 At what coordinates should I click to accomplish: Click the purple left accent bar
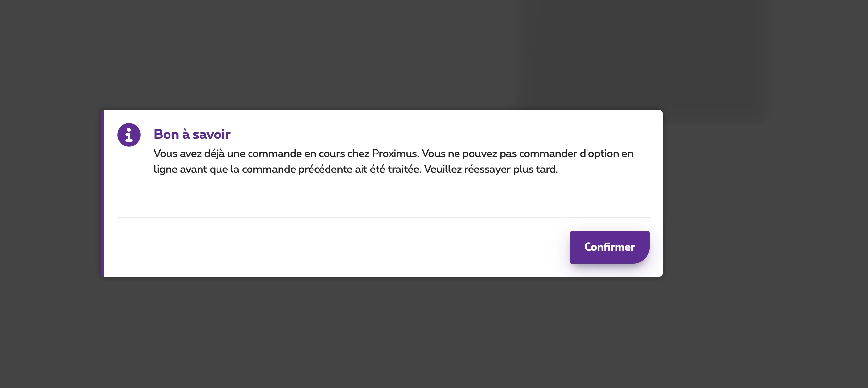tap(103, 193)
